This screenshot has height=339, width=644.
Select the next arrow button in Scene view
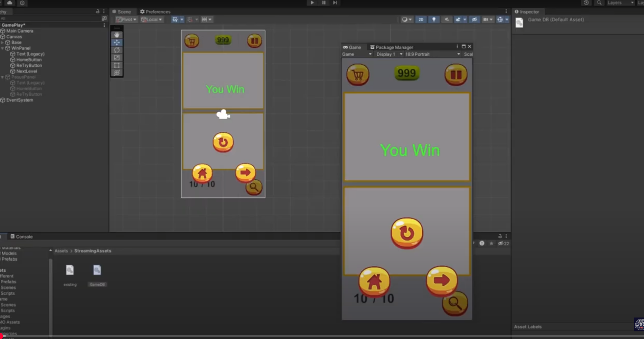[245, 172]
